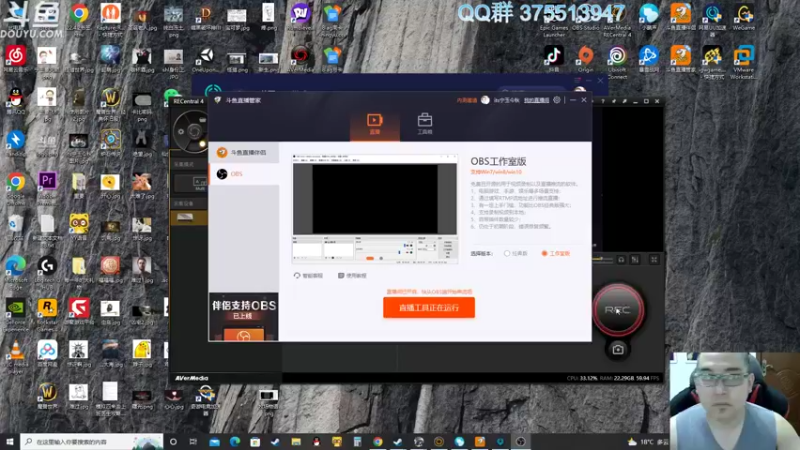800x450 pixels.
Task: Open the usage tutorial link below preview
Action: pos(352,276)
